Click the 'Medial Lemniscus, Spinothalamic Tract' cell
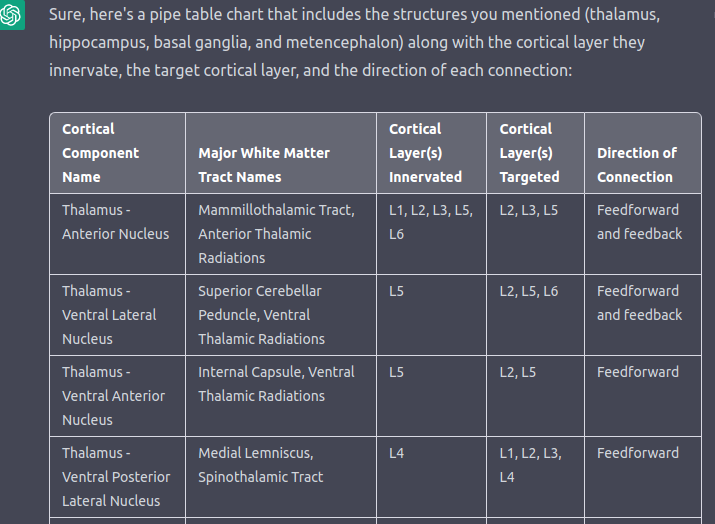The width and height of the screenshot is (715, 524). (x=281, y=477)
